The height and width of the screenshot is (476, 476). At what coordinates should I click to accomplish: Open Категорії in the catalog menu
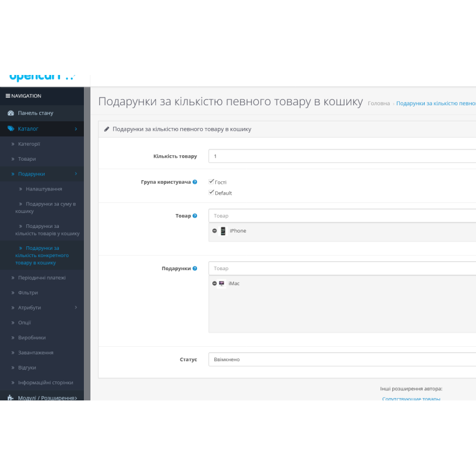pos(29,144)
